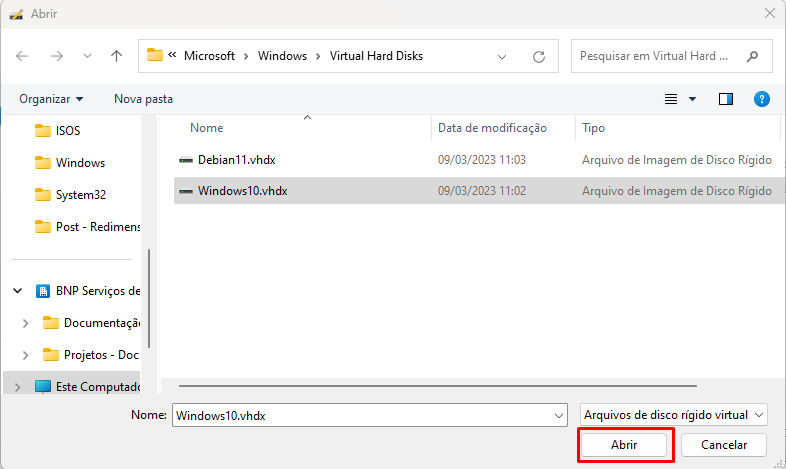Click the Abrir button
786x469 pixels.
(624, 444)
